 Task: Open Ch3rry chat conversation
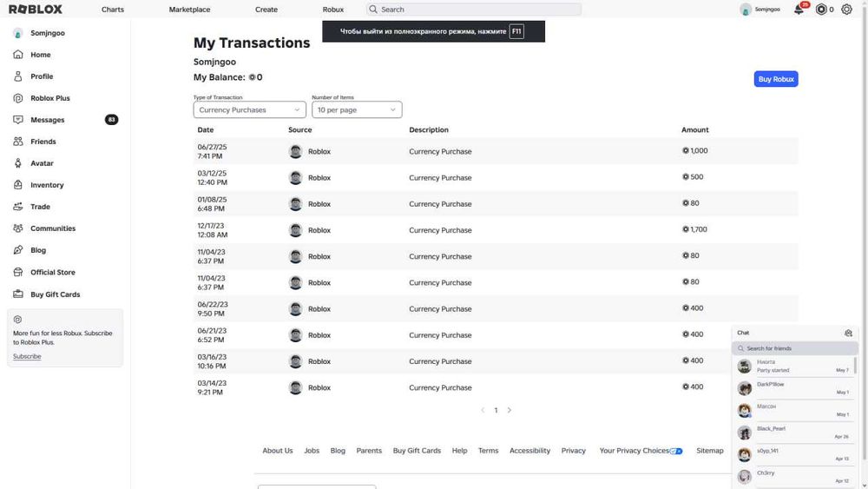[794, 477]
